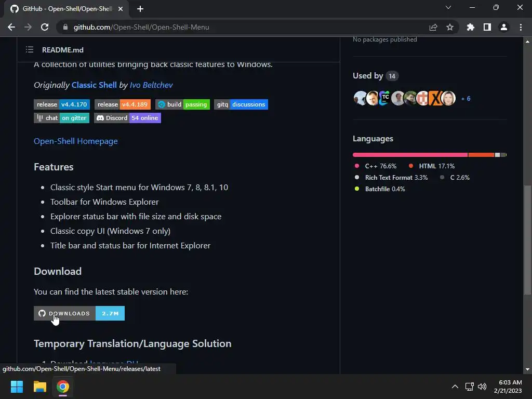Click the orange HTML segment of language bar
This screenshot has width=532, height=399.
(x=481, y=155)
